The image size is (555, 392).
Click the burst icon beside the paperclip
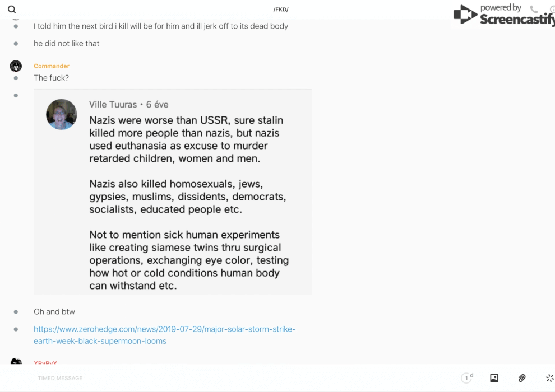click(549, 378)
